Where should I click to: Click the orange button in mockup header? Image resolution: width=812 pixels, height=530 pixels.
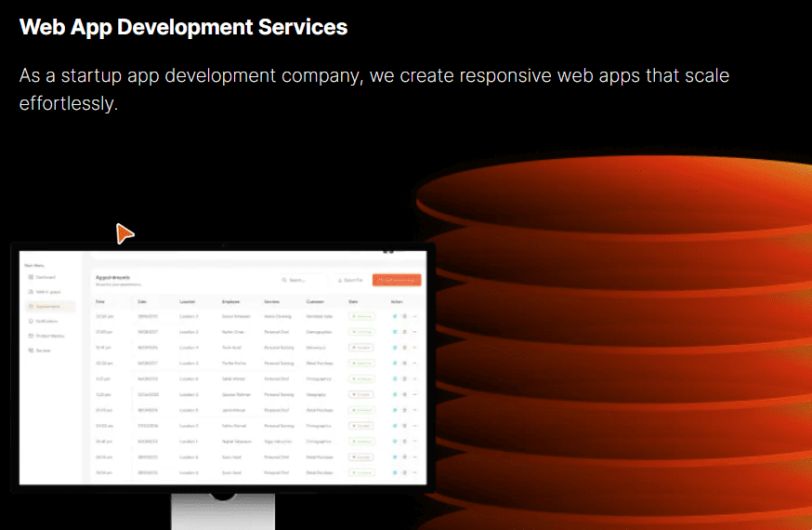click(397, 280)
